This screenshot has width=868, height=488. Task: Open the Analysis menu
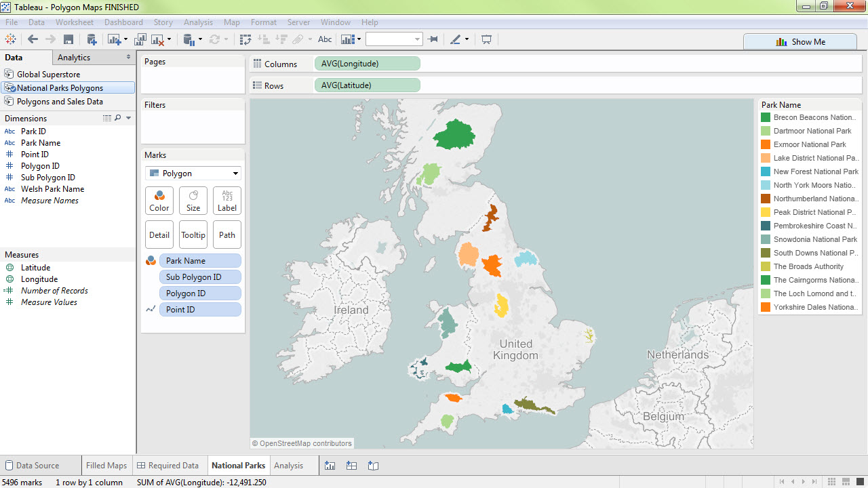click(198, 22)
